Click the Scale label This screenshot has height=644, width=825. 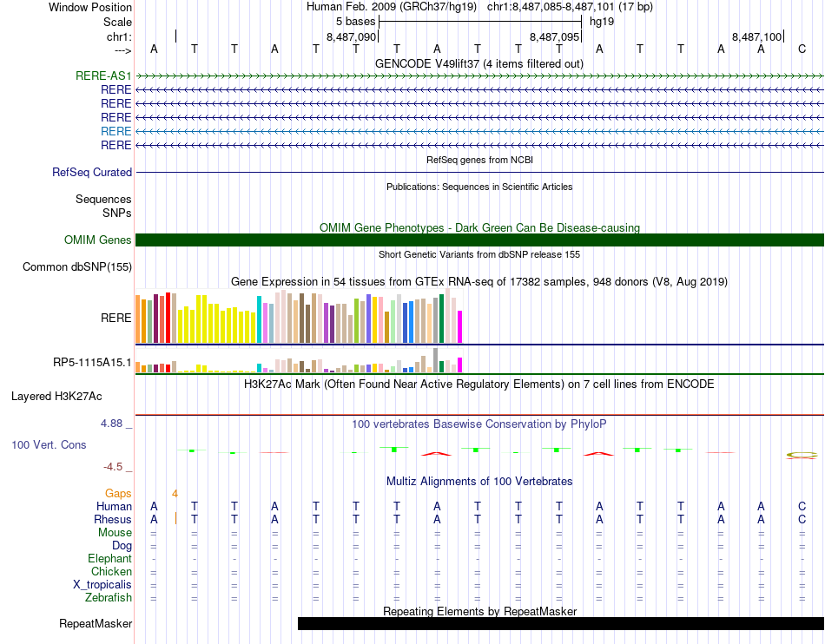pos(117,22)
